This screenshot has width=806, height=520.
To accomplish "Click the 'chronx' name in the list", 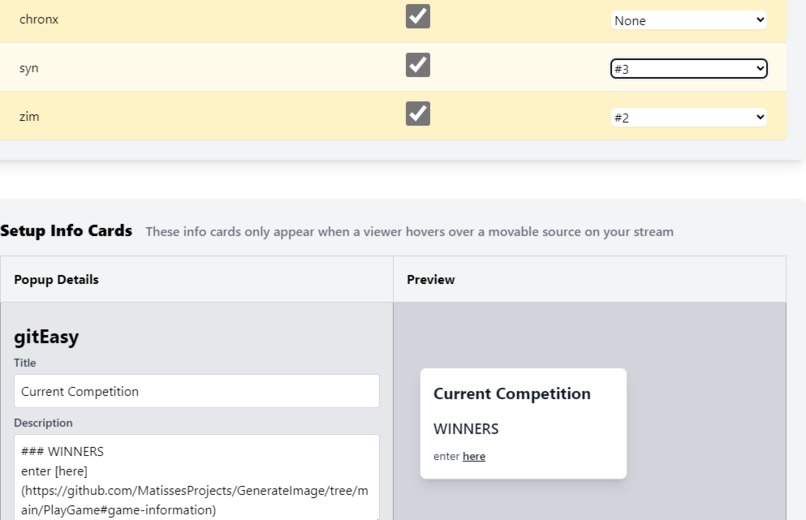I will pyautogui.click(x=39, y=20).
